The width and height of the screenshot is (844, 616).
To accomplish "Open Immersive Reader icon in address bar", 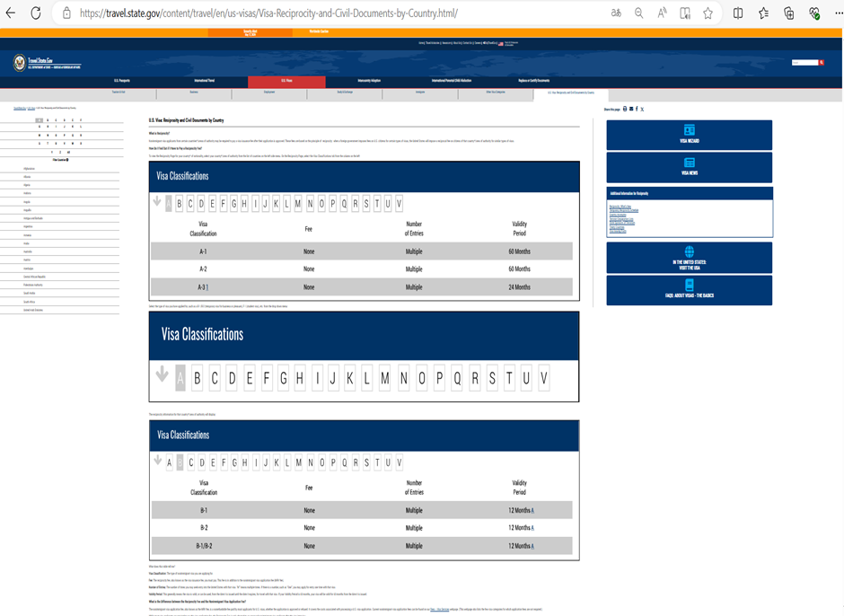I will tap(685, 13).
